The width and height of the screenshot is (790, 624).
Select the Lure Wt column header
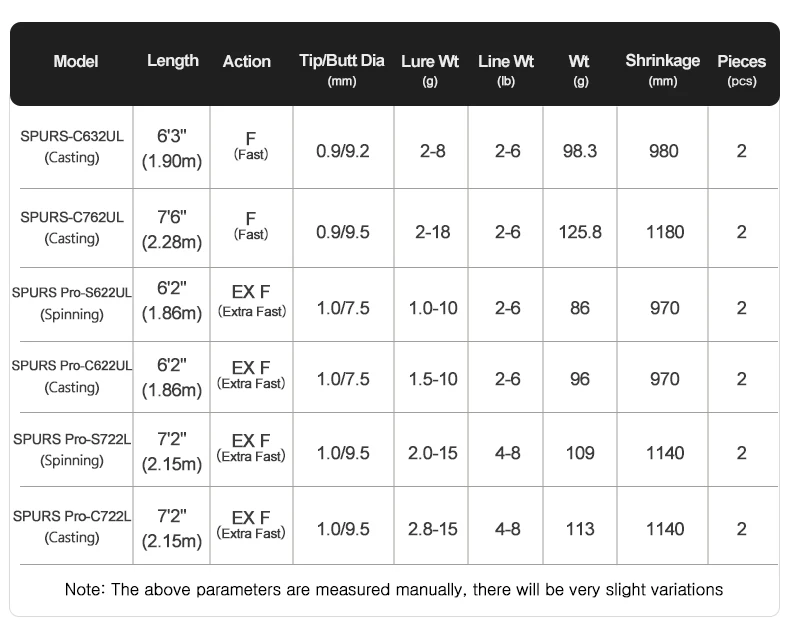coord(430,69)
